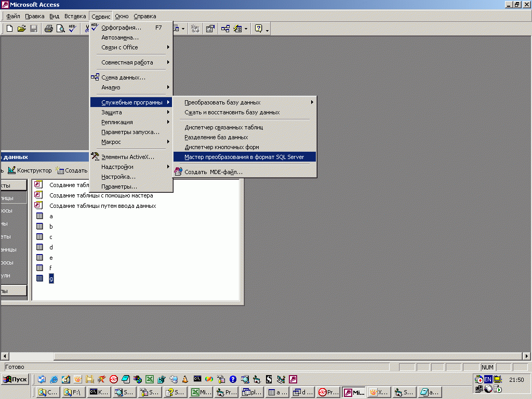
Task: Open the Правка menu
Action: coord(35,16)
